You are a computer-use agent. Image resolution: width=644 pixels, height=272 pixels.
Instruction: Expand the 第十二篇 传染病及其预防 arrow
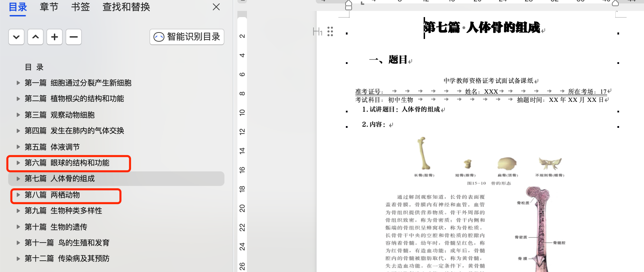pyautogui.click(x=18, y=259)
